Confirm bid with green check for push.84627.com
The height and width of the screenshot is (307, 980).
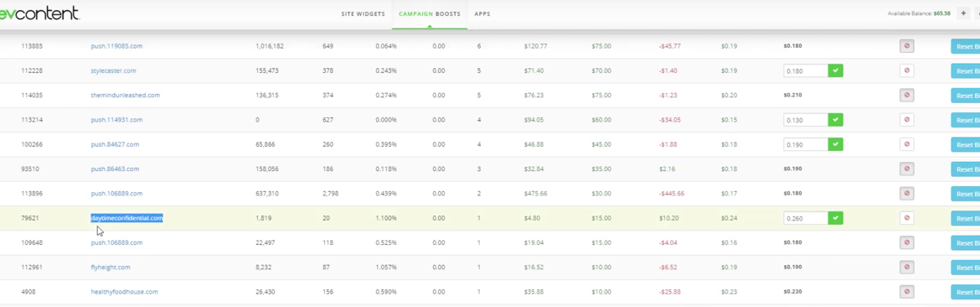point(836,144)
